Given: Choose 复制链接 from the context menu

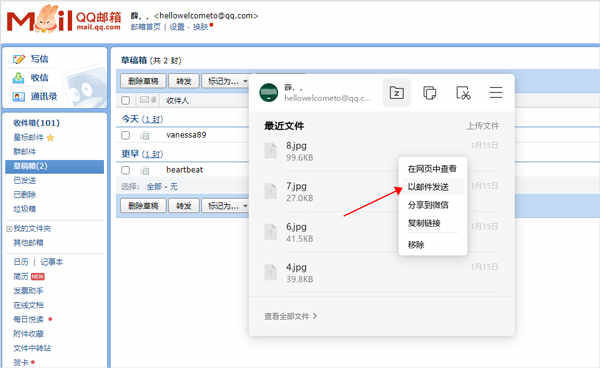Looking at the screenshot, I should pyautogui.click(x=424, y=223).
